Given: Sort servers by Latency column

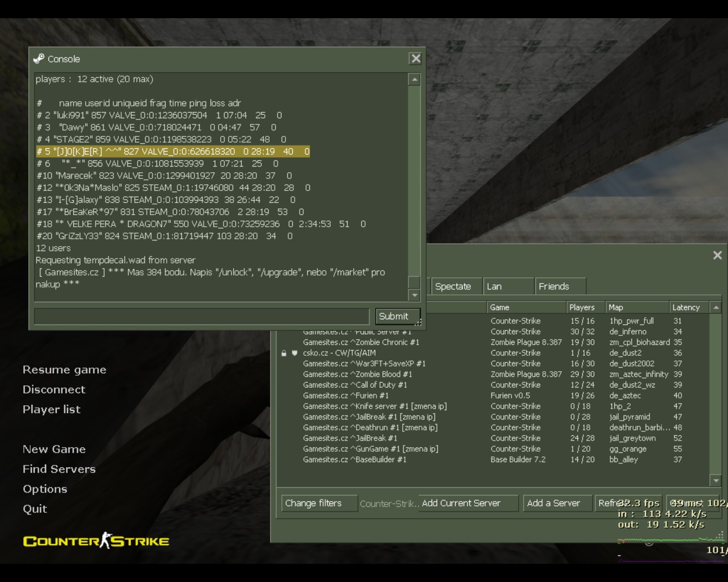Looking at the screenshot, I should click(x=689, y=307).
